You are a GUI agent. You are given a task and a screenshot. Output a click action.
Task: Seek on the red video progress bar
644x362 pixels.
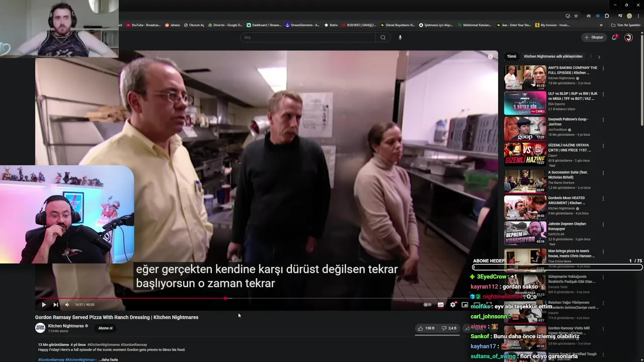click(267, 298)
